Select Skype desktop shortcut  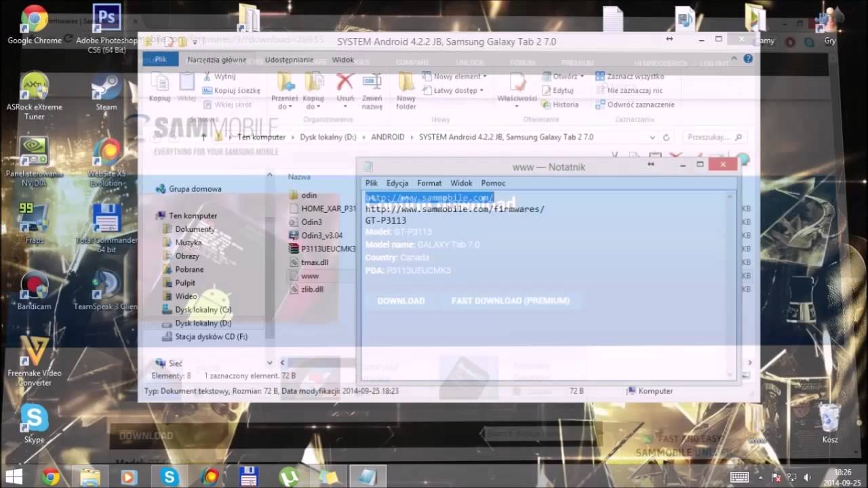pos(34,424)
